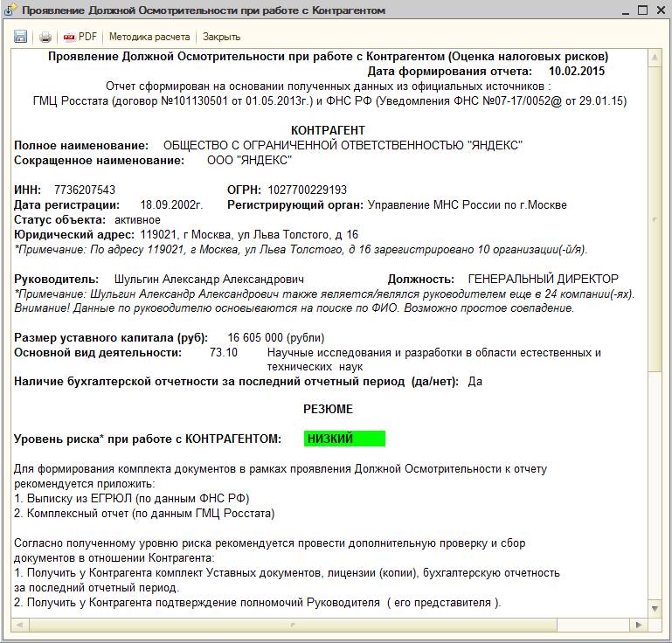Viewport: 672px width, 643px height.
Task: Click the director name Шульгин Александр Александрович
Action: [x=209, y=280]
